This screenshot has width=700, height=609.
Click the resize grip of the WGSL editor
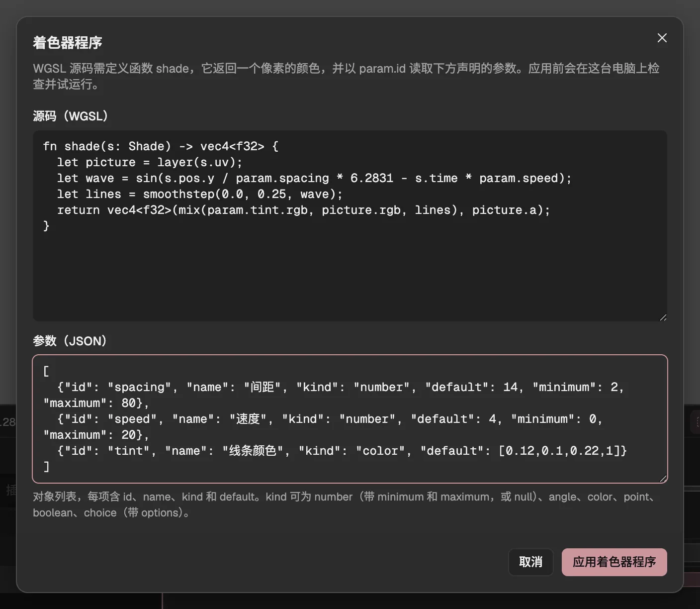pos(663,317)
